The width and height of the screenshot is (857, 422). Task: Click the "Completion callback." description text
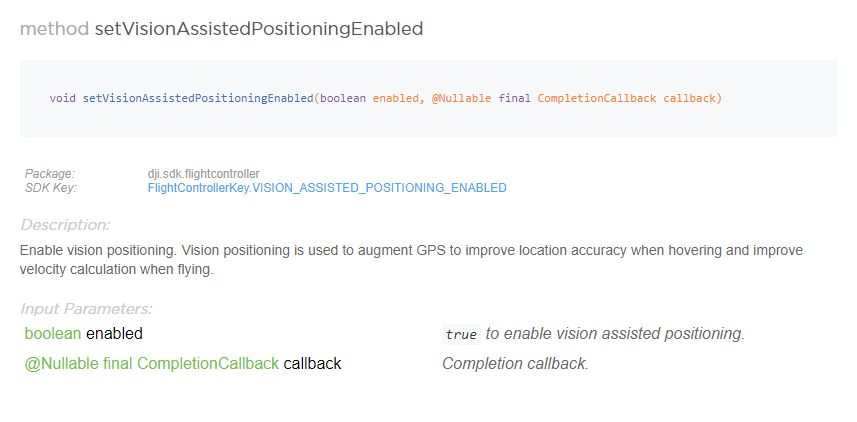[x=515, y=364]
